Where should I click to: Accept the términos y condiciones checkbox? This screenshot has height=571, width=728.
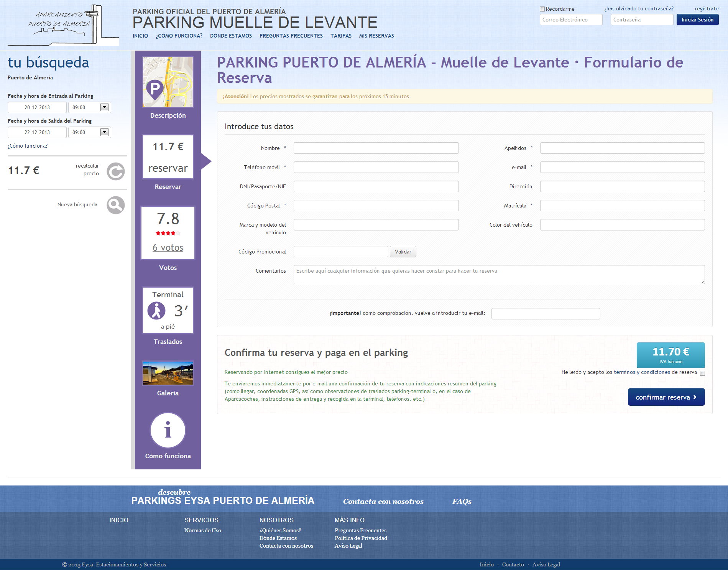pyautogui.click(x=702, y=373)
